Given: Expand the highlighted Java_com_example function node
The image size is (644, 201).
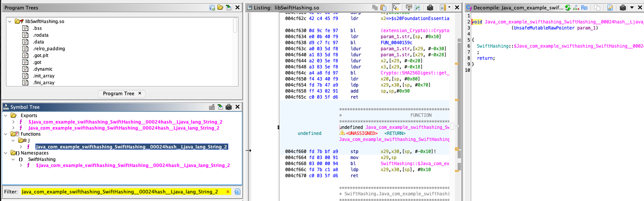Looking at the screenshot, I should [x=21, y=147].
